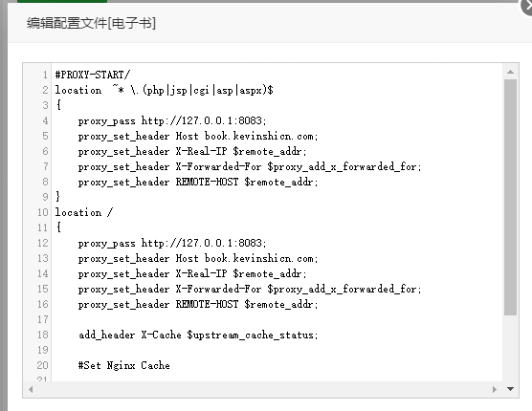Click the dialog title '编辑配置文件[电子书]'

[91, 23]
